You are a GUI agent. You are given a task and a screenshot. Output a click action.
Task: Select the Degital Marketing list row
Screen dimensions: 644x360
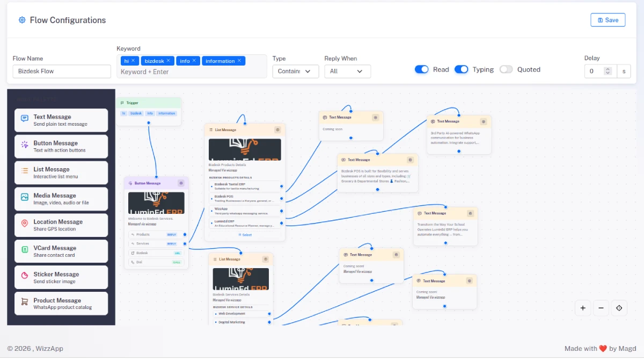[x=241, y=322]
